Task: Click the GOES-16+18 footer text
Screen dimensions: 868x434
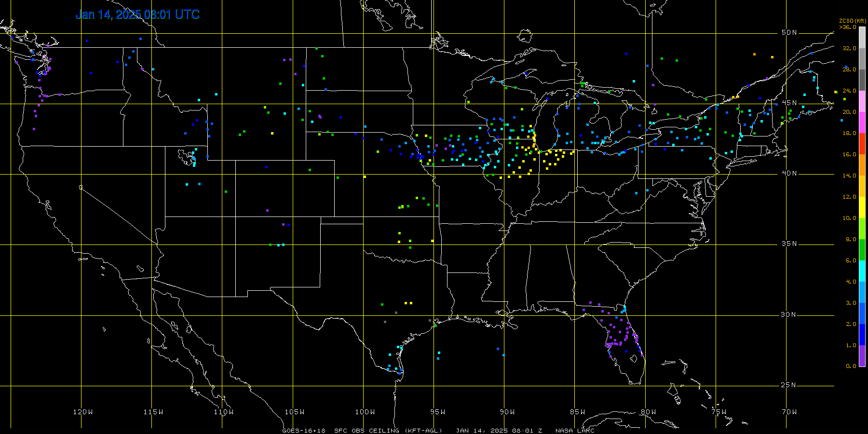Action: [304, 431]
